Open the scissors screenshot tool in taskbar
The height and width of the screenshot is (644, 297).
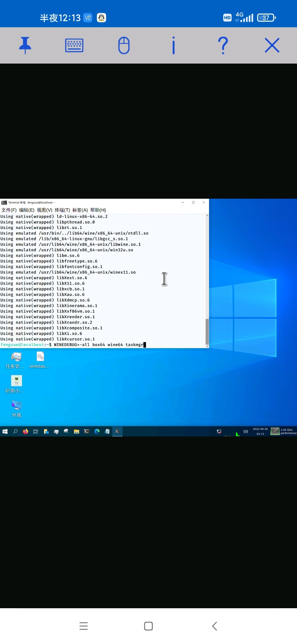point(66,432)
